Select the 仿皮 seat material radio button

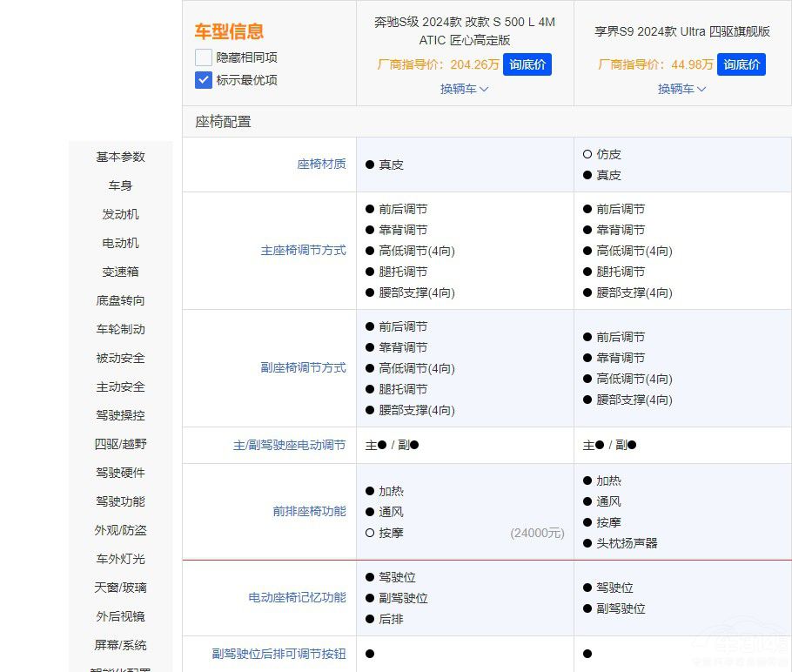click(x=590, y=154)
